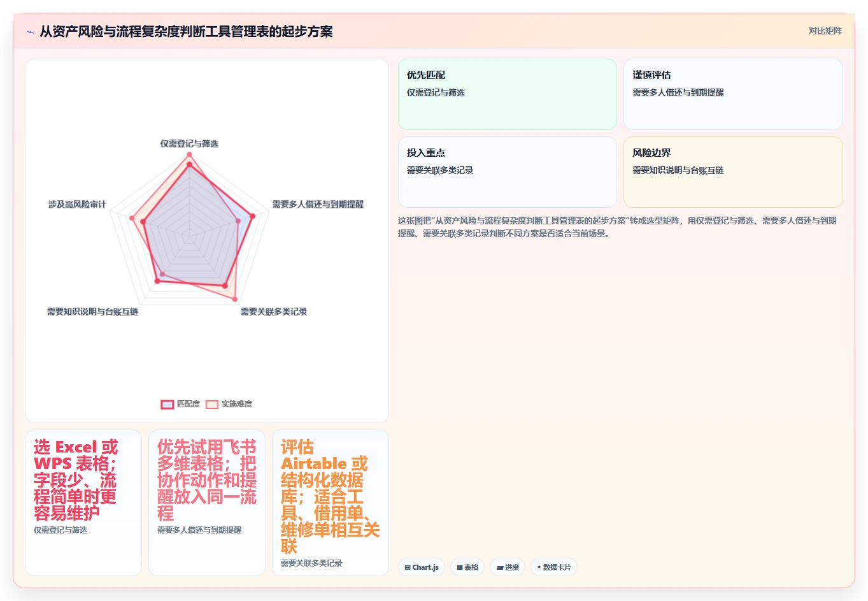Click the icon inside the Chart.js chip
The width and height of the screenshot is (868, 601).
(x=408, y=567)
